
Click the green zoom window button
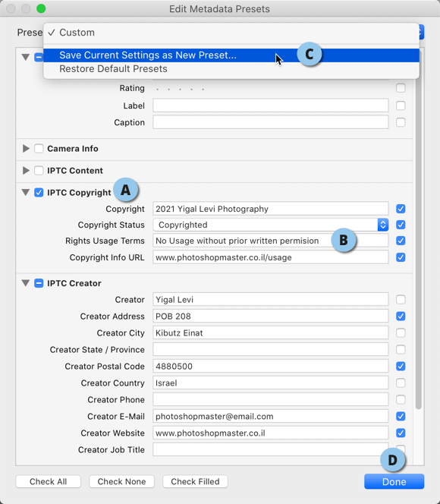[41, 8]
